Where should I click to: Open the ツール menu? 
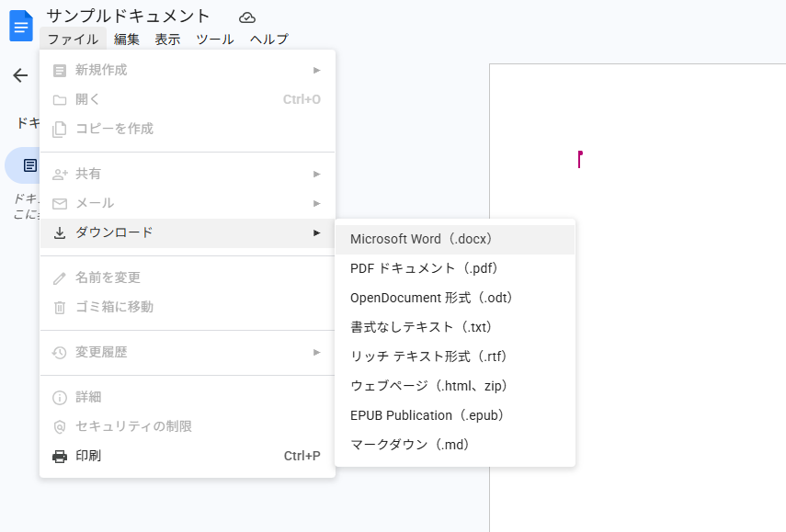[x=214, y=40]
